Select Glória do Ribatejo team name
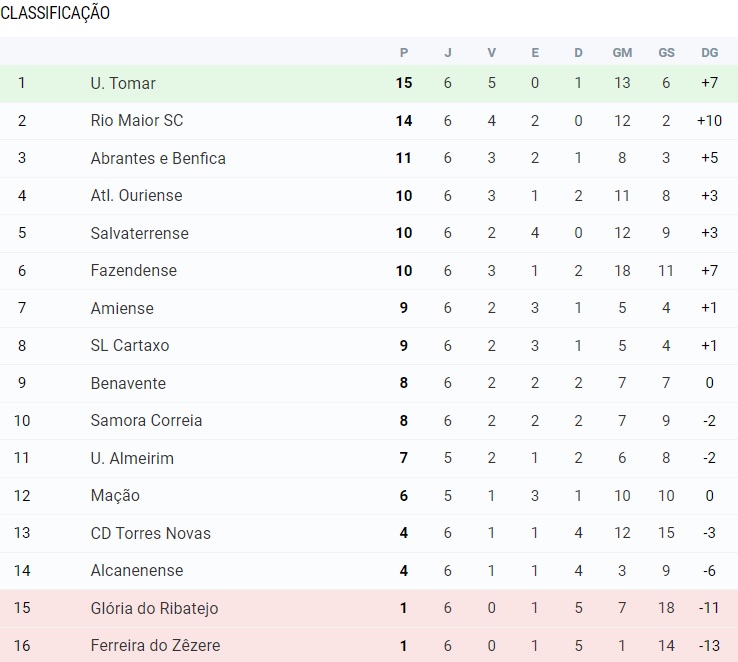This screenshot has height=662, width=738. click(x=154, y=608)
